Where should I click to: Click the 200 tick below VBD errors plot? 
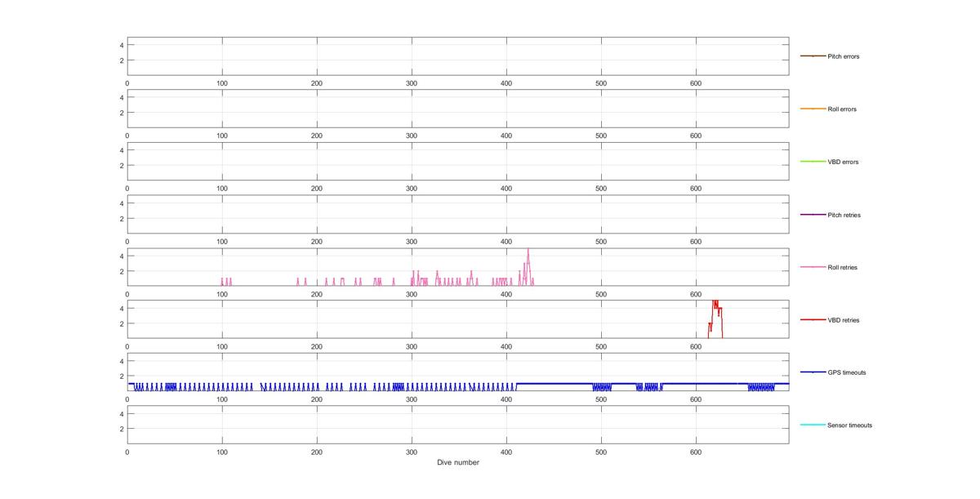[x=317, y=189]
